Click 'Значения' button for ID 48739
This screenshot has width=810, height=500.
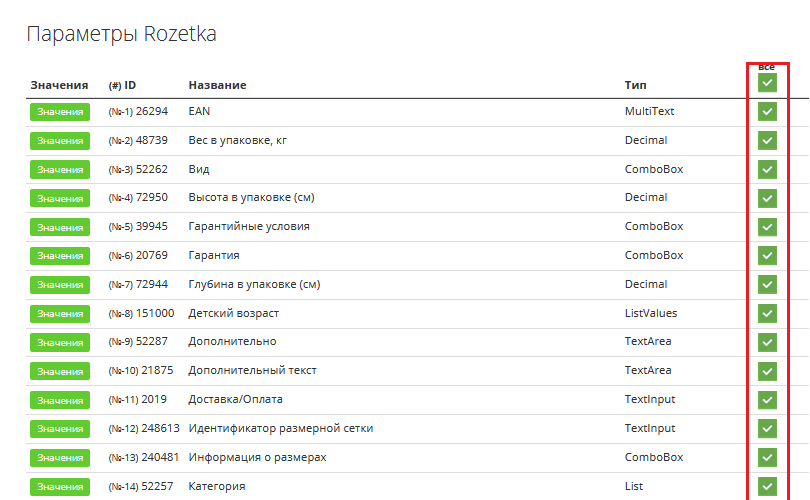coord(60,140)
